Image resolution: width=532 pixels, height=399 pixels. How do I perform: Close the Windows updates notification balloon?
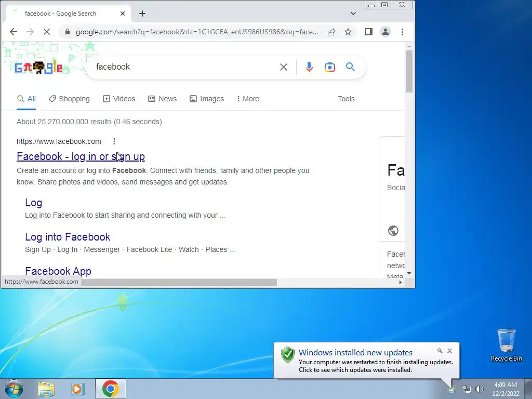click(449, 351)
